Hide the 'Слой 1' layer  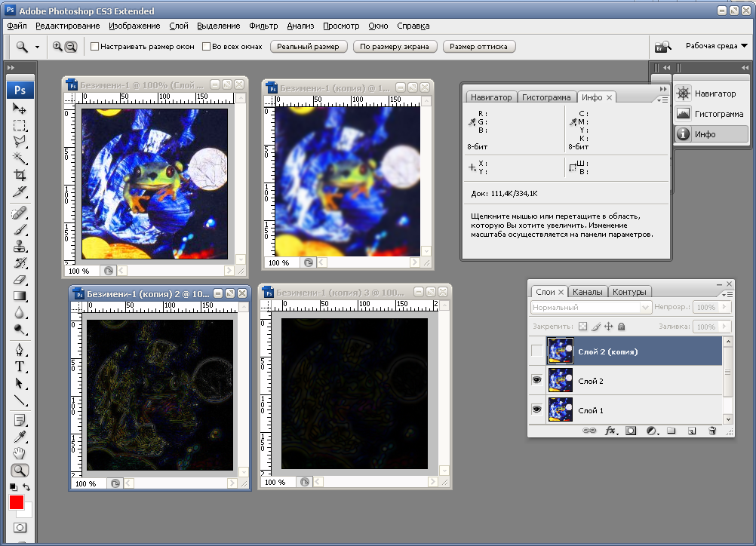(536, 409)
